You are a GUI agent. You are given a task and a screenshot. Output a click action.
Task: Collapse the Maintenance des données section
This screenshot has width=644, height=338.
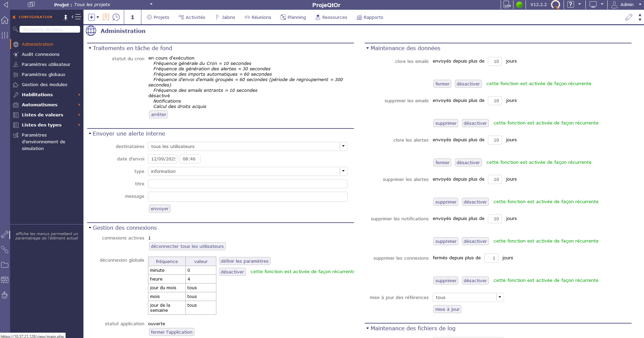368,48
